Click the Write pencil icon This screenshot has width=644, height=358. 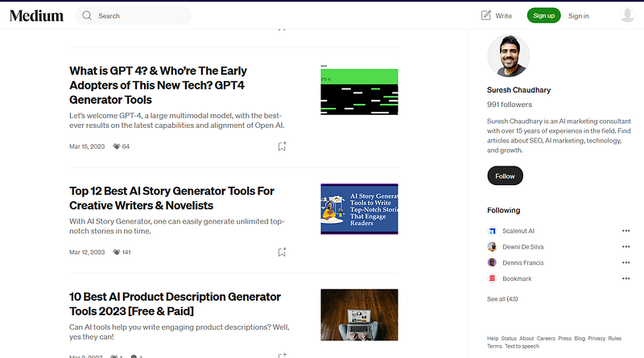[486, 15]
